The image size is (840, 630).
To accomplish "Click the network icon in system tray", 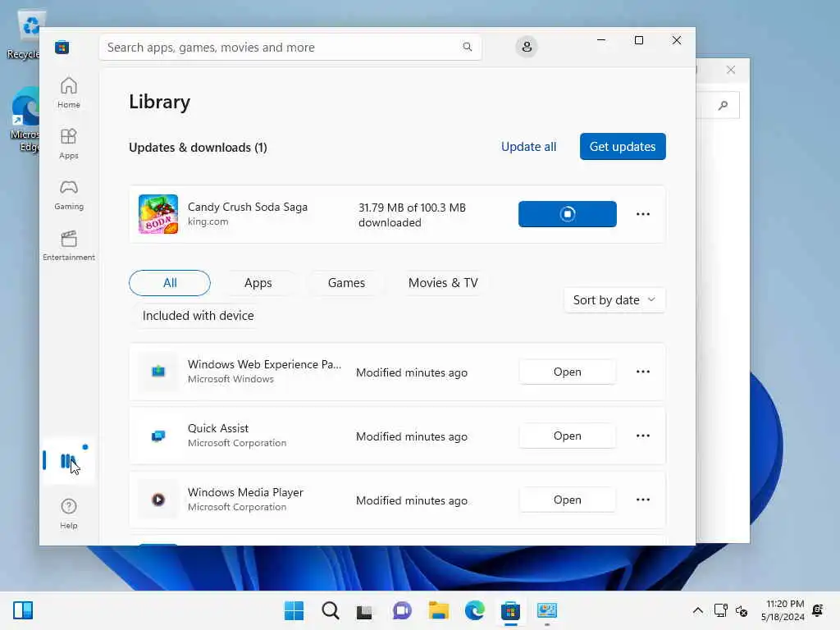I will pyautogui.click(x=721, y=610).
